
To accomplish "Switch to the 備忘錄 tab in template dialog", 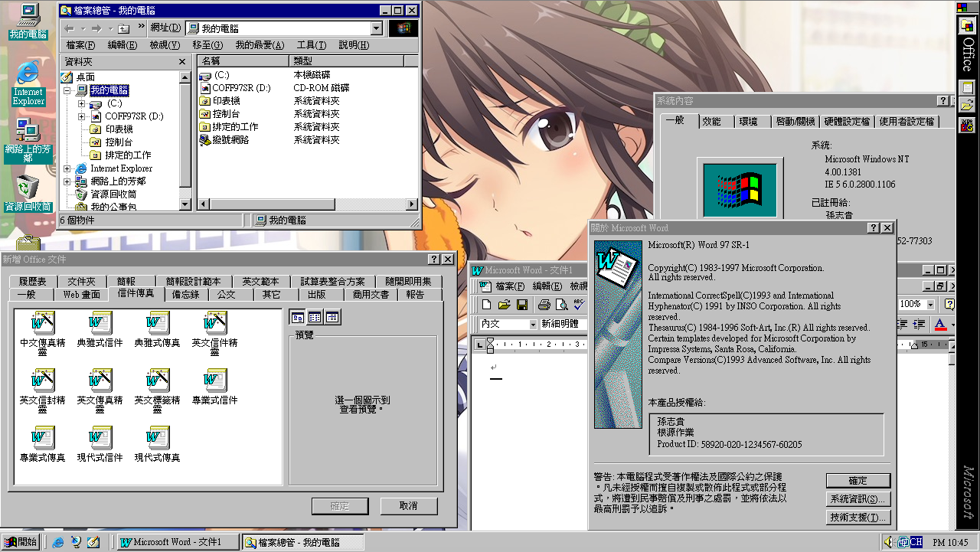I will (x=185, y=295).
